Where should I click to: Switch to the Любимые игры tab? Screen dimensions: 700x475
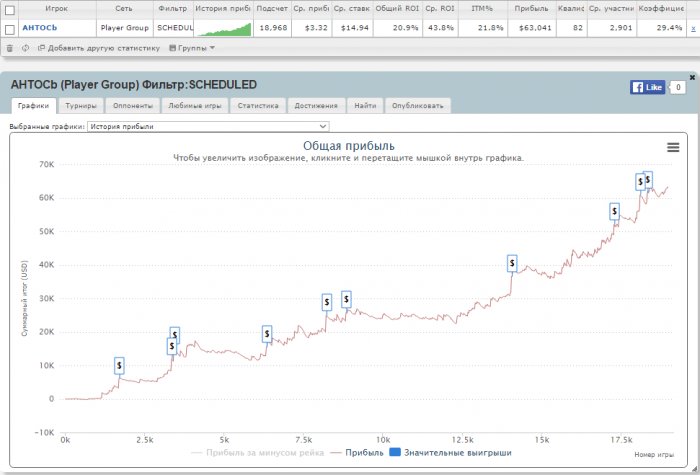coord(195,106)
